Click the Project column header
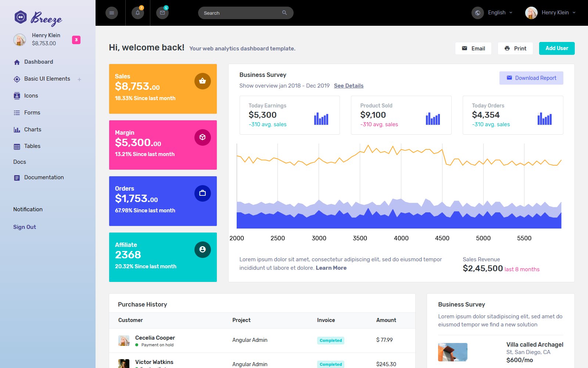The width and height of the screenshot is (588, 368). [x=241, y=320]
